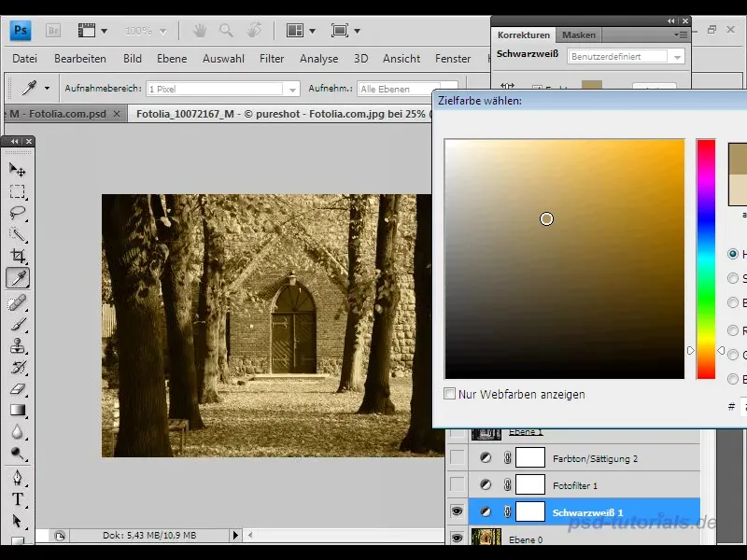The height and width of the screenshot is (560, 747).
Task: Click the Ebene 1 layer name
Action: (x=526, y=432)
